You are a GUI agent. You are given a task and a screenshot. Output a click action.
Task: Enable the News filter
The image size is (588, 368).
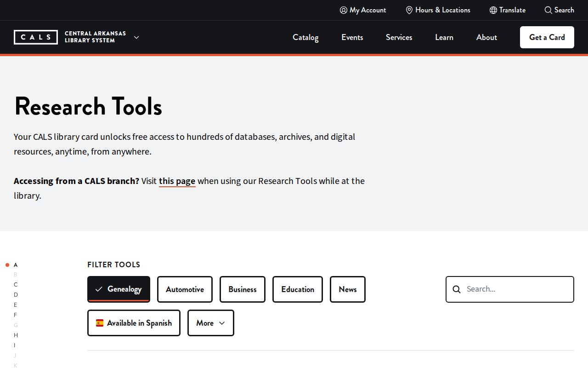pos(348,289)
